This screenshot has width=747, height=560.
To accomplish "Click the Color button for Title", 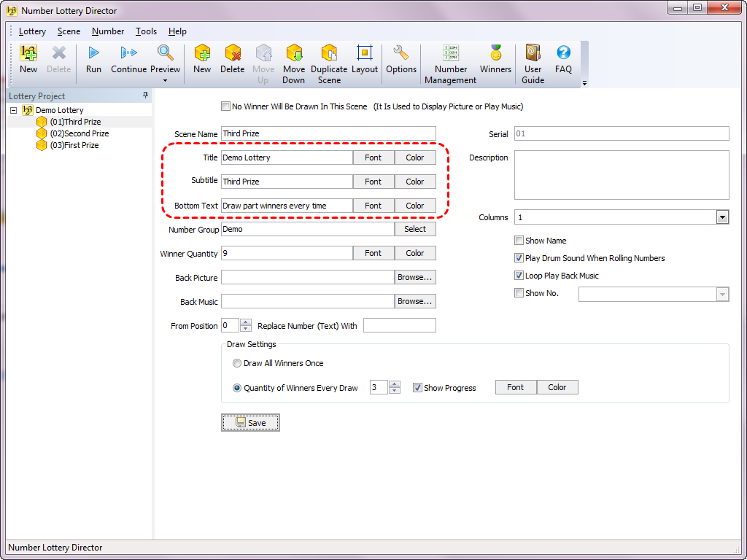I will pyautogui.click(x=415, y=157).
